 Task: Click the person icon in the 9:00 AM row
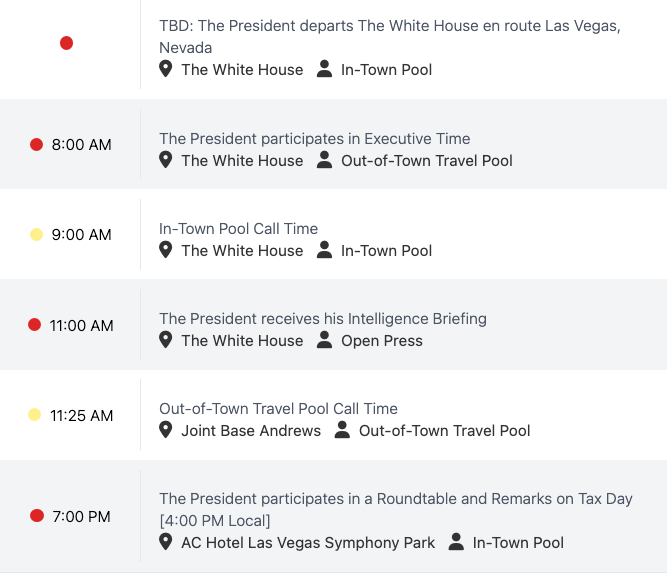324,250
